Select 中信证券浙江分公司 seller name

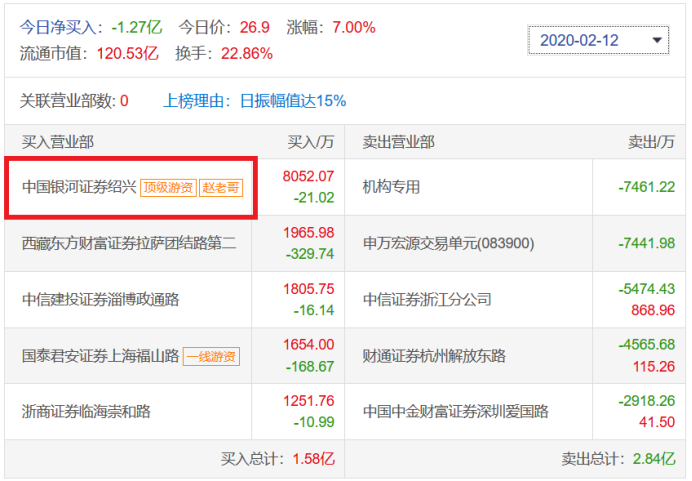(427, 300)
